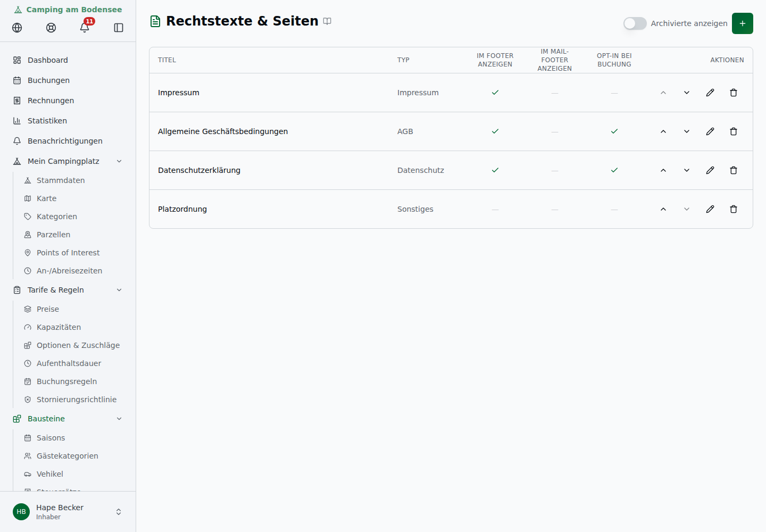Move Platzordnung row up
This screenshot has height=532, width=766.
point(663,209)
